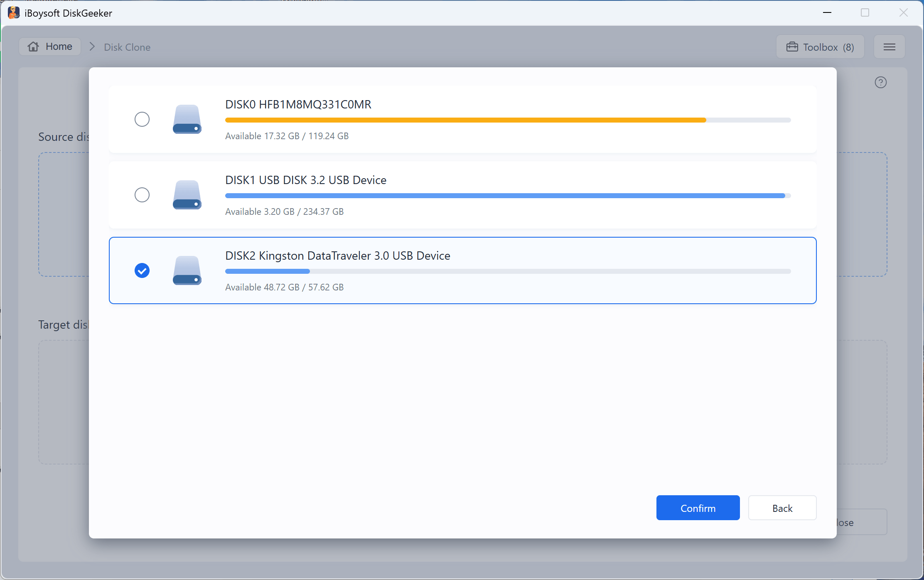Close the DiskGeeker window
924x580 pixels.
pyautogui.click(x=904, y=13)
